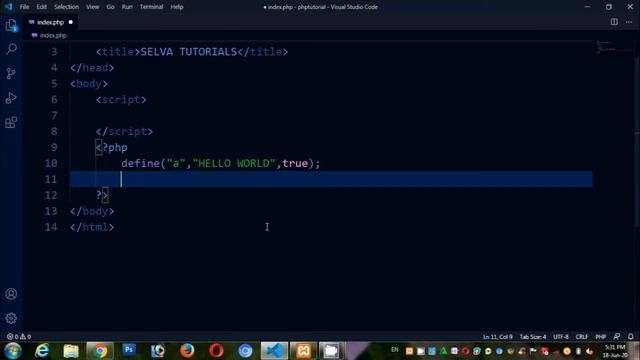Viewport: 640px width, 360px height.
Task: Launch Internet Explorer from the taskbar
Action: point(42,351)
